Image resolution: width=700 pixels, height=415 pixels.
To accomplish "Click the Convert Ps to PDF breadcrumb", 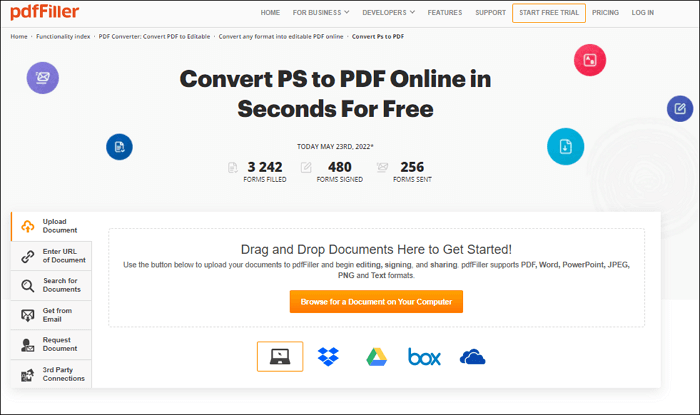I will click(x=378, y=37).
